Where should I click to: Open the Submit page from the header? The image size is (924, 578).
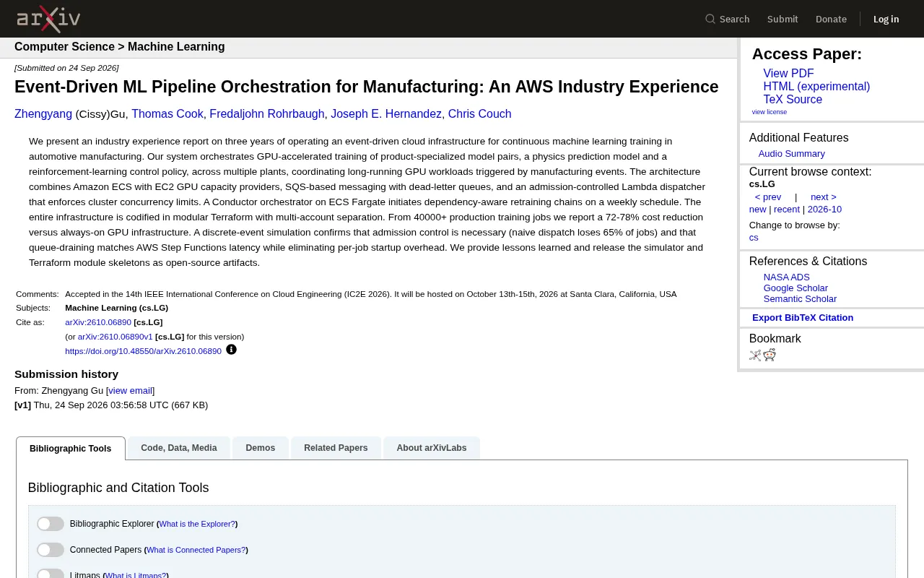(x=783, y=19)
